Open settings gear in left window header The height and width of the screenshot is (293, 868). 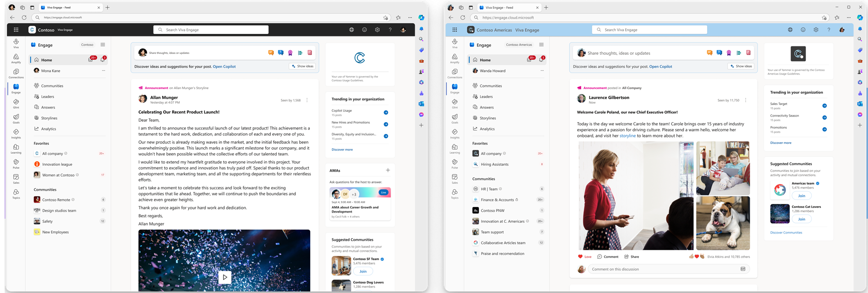377,30
